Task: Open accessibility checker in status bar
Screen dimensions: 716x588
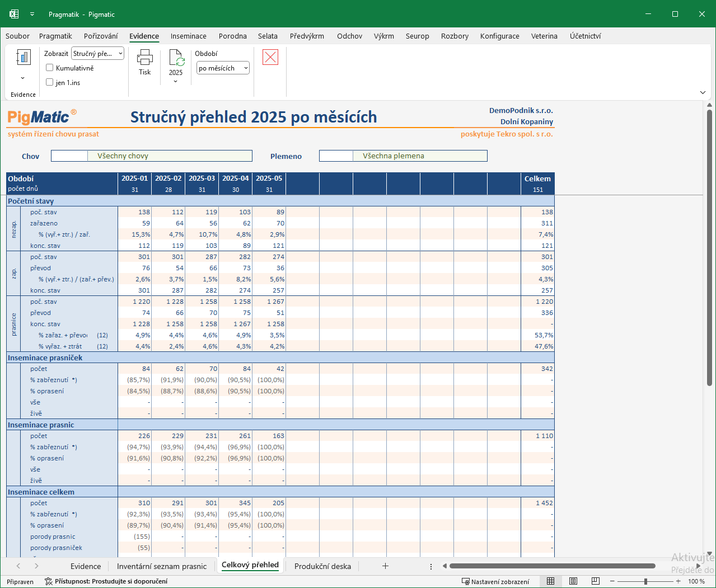Action: point(106,581)
